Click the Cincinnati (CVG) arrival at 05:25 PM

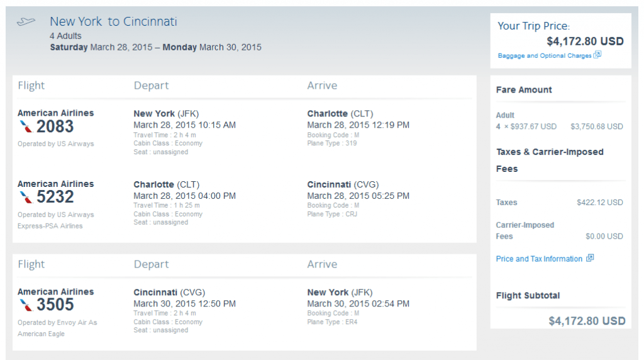tap(343, 184)
